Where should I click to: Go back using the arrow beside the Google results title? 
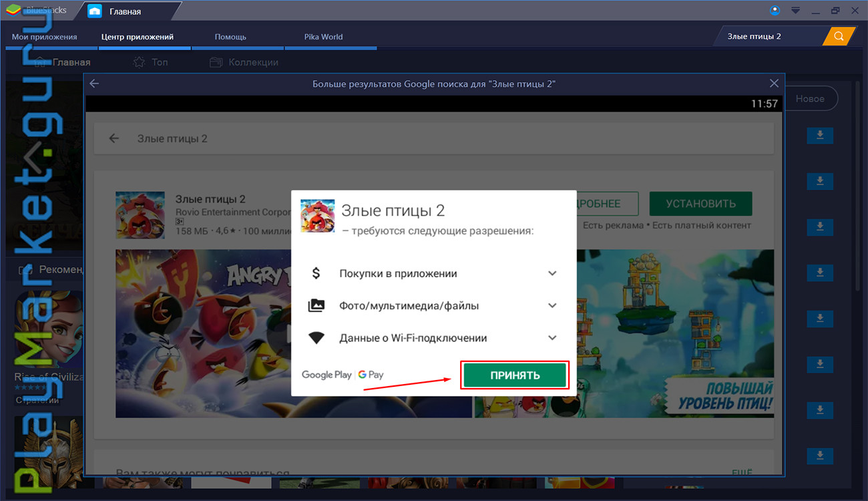[x=94, y=83]
